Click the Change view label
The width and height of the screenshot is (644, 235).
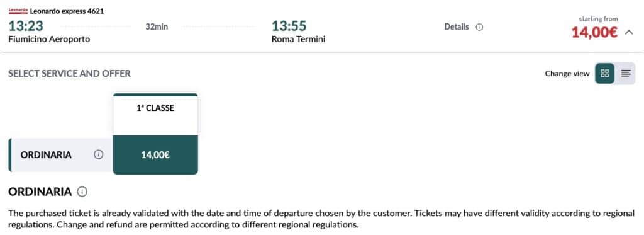567,74
